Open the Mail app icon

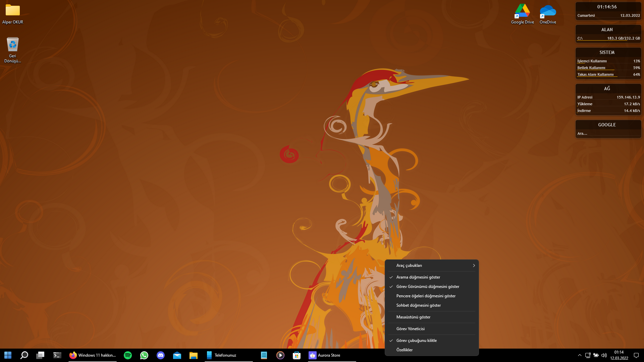[x=177, y=355]
